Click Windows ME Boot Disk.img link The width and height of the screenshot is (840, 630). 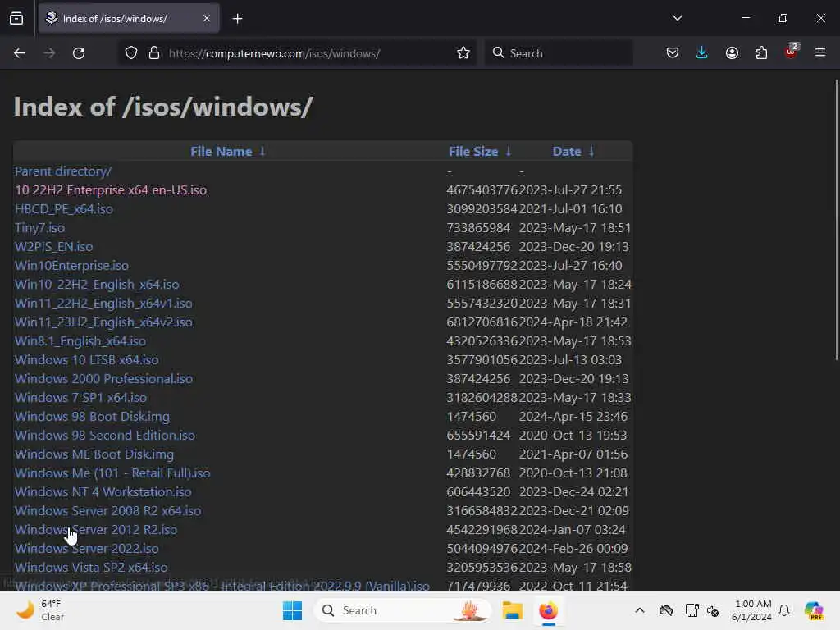tap(94, 454)
